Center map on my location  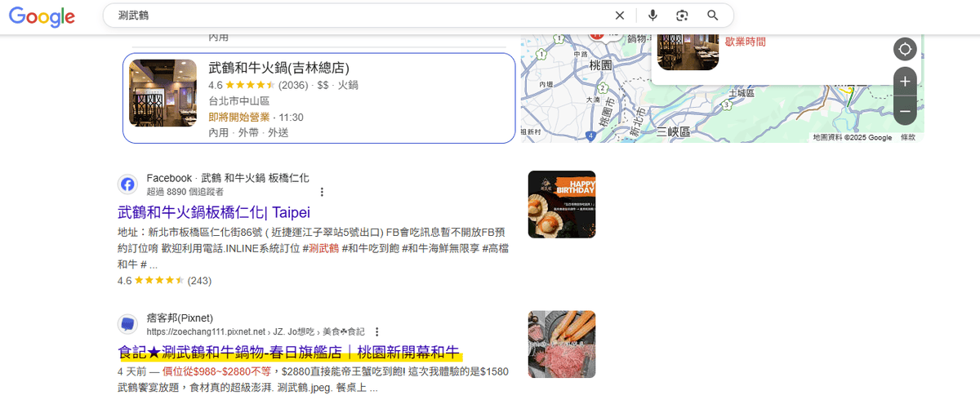click(x=905, y=49)
